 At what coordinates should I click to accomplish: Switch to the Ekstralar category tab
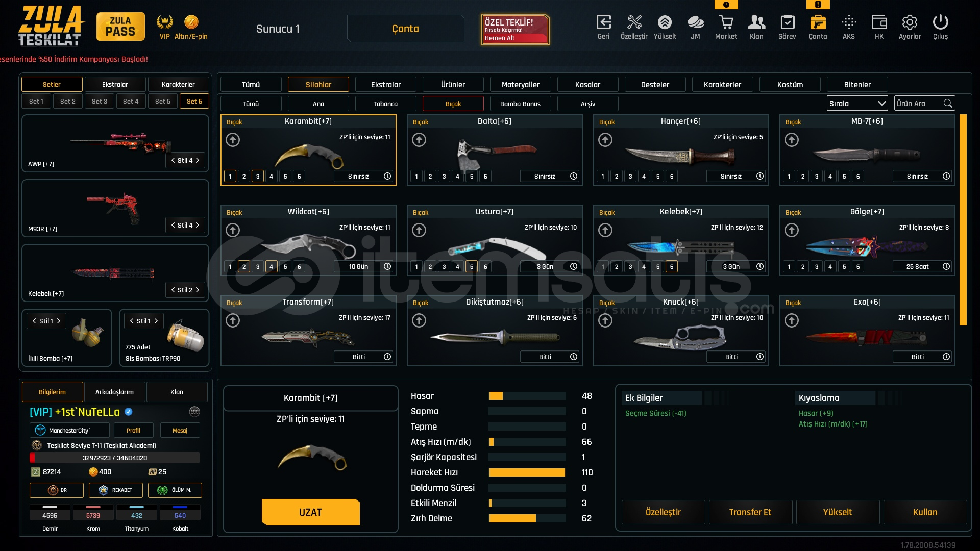pyautogui.click(x=386, y=84)
